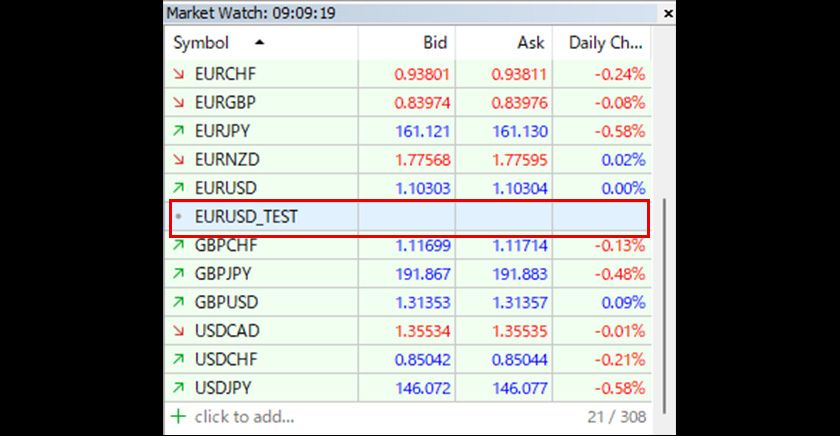Click the up arrow icon beside EURJPY
Viewport: 840px width, 436px height.
tap(180, 130)
